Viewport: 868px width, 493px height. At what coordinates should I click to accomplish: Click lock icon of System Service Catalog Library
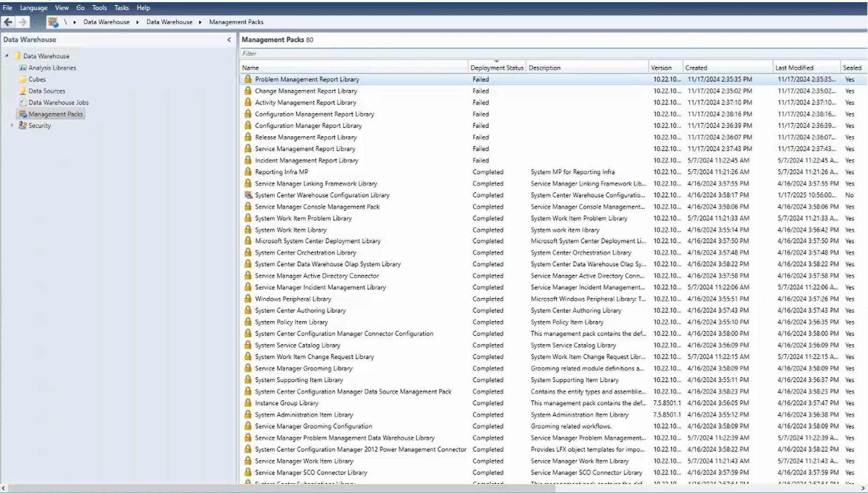pyautogui.click(x=248, y=345)
